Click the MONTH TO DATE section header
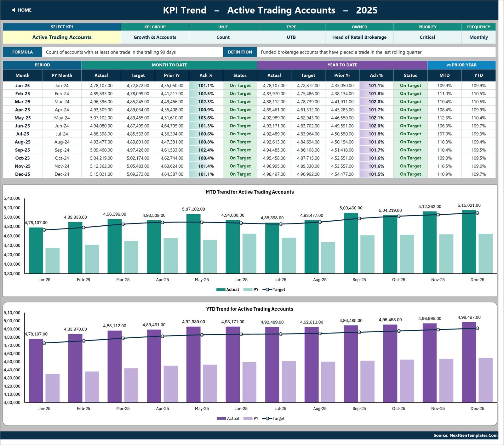Screen dimensions: 504x445 tap(169, 65)
